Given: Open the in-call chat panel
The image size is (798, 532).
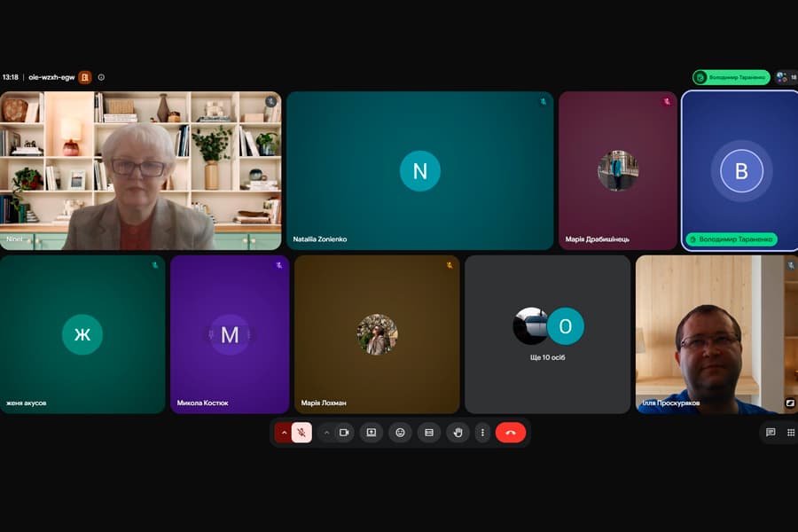Looking at the screenshot, I should [771, 432].
